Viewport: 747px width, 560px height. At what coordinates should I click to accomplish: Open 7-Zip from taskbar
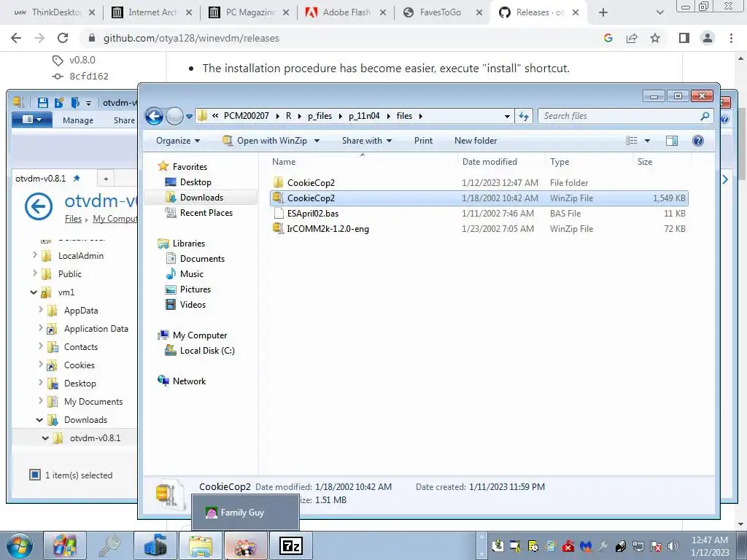click(290, 545)
